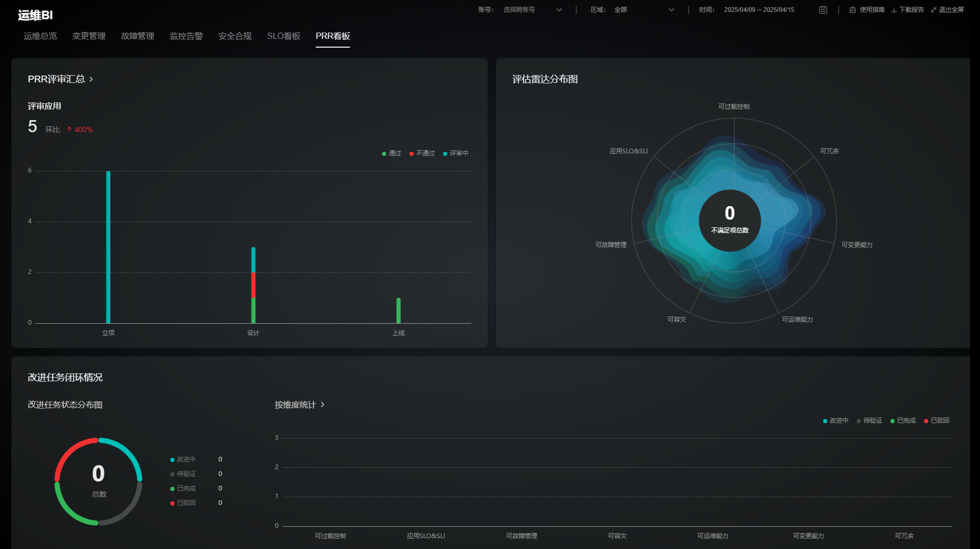The height and width of the screenshot is (549, 980).
Task: Toggle the 不通过 legend in review chart
Action: 422,153
